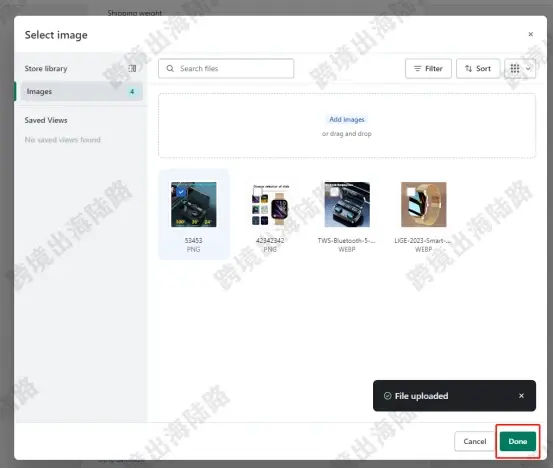Viewport: 554px width, 469px height.
Task: Check the LIGE-2023-Smart image checkbox
Action: click(x=411, y=192)
